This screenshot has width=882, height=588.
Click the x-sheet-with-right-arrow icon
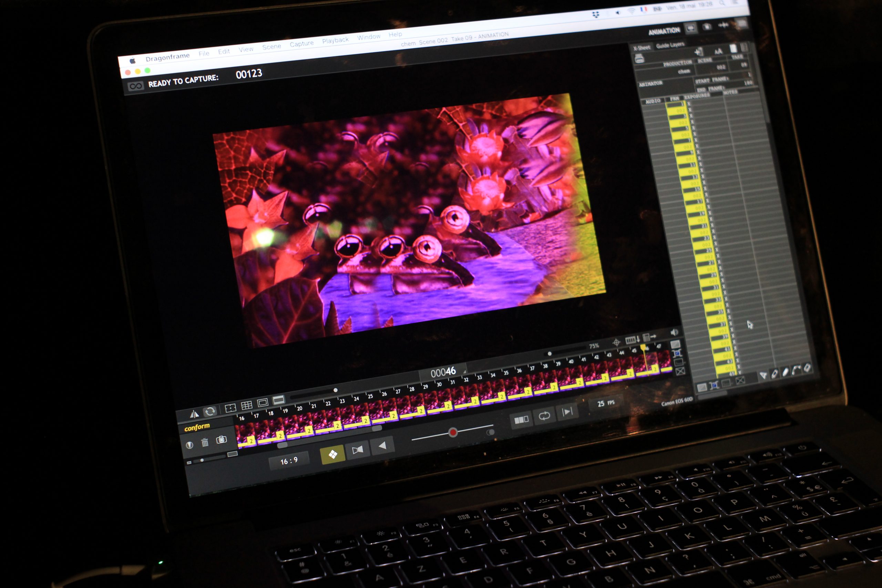[649, 337]
